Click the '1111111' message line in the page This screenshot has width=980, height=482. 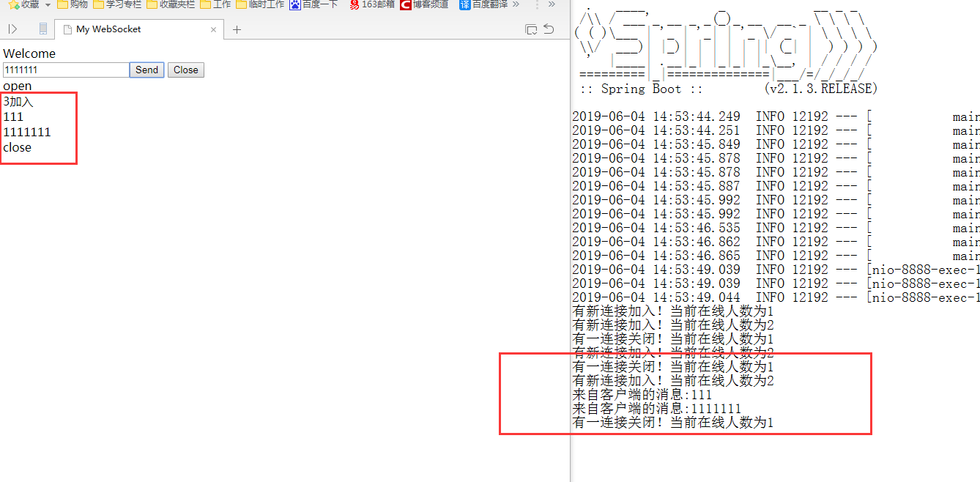(27, 132)
